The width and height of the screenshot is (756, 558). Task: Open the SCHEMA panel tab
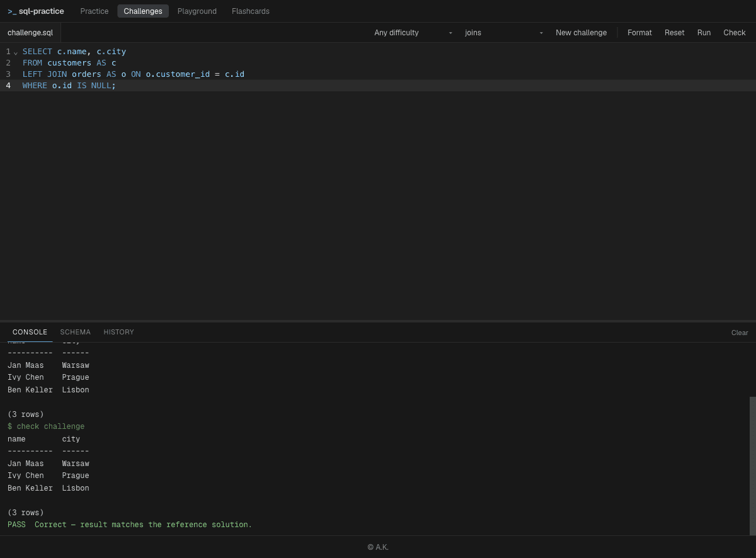coord(75,332)
